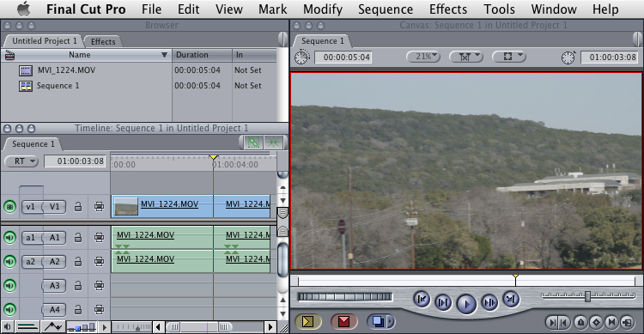This screenshot has height=334, width=644.
Task: Open the 21% zoom dropdown
Action: [x=423, y=57]
